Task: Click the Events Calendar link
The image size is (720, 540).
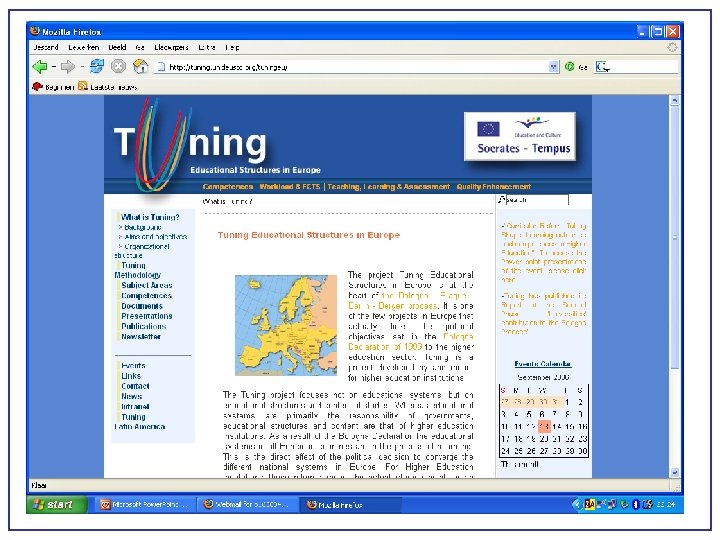Action: point(543,364)
